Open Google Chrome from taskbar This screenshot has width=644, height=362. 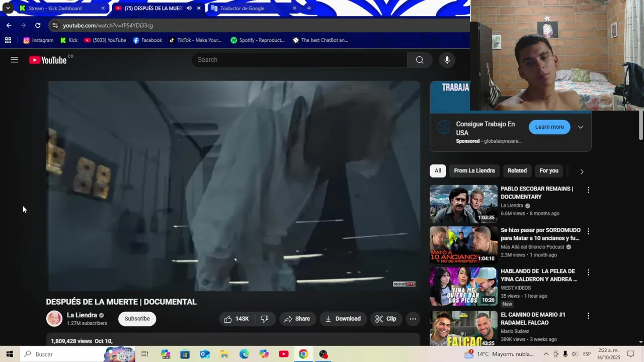[x=303, y=354]
